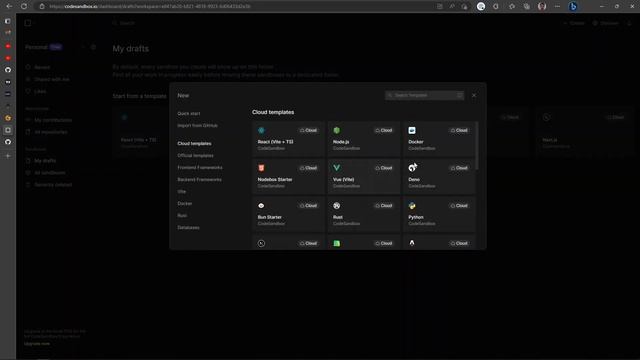Image resolution: width=640 pixels, height=360 pixels.
Task: Click the Cloud badge on the Node.js card
Action: click(384, 130)
